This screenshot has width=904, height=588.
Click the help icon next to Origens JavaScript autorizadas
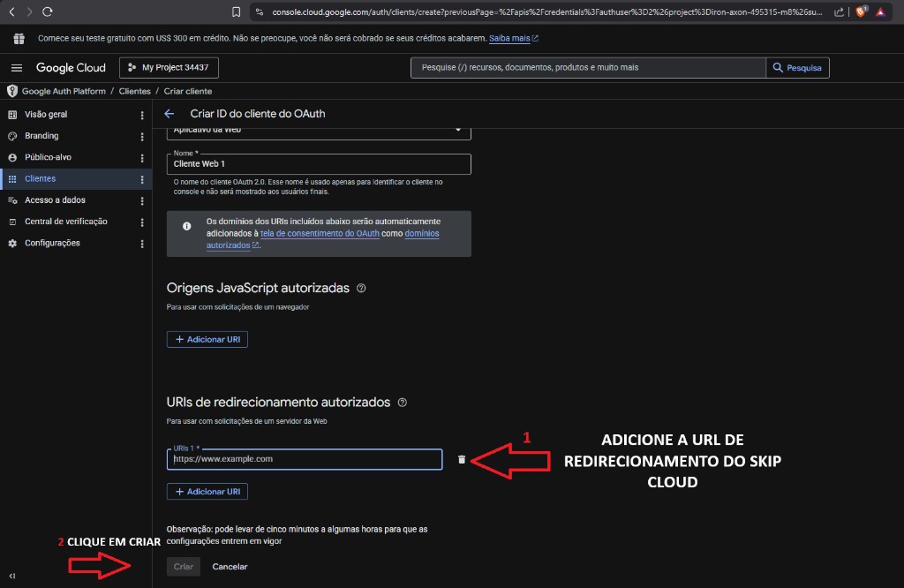[x=361, y=288]
